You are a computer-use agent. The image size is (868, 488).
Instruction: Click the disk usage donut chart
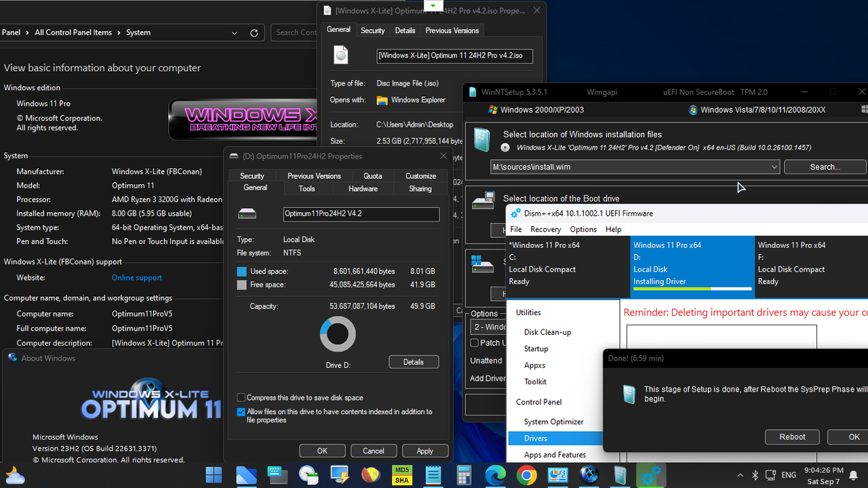(338, 333)
